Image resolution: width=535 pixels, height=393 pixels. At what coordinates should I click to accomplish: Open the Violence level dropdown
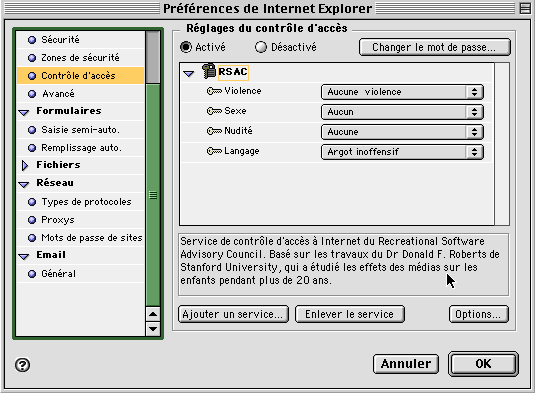[x=402, y=92]
